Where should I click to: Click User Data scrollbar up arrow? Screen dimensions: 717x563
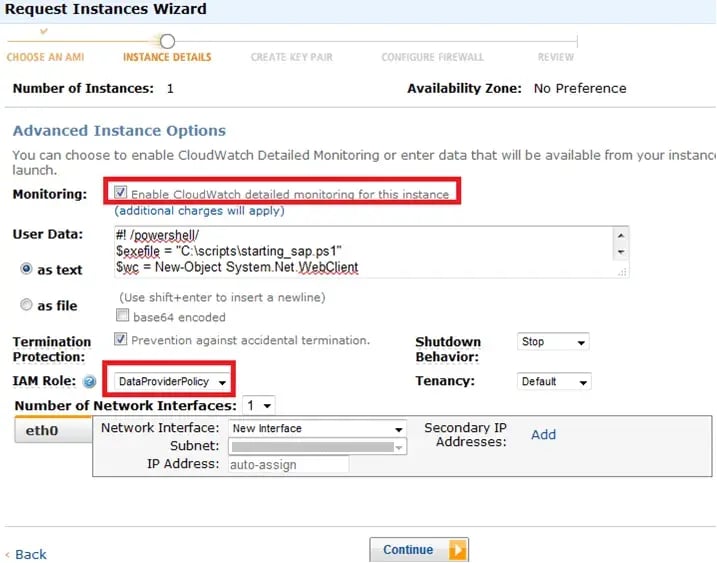(621, 235)
